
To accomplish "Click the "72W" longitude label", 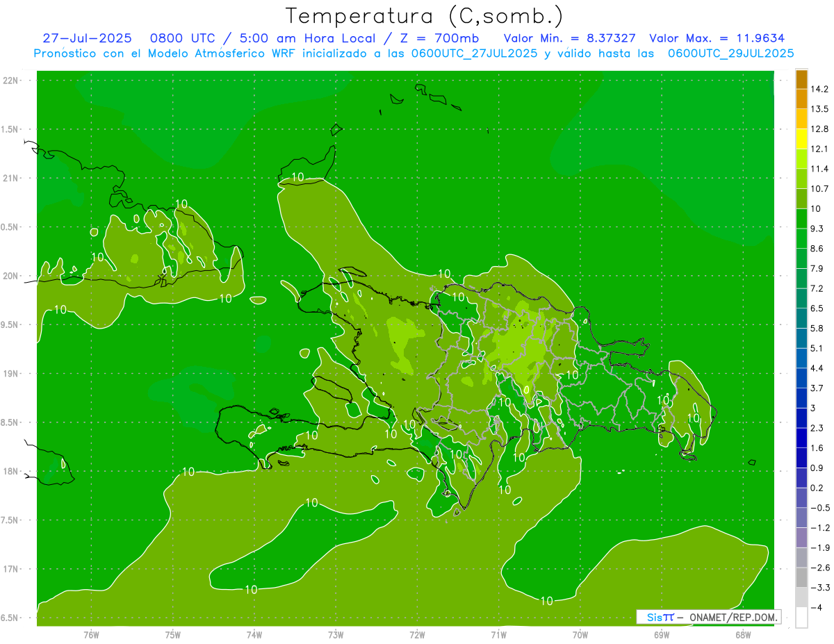I will point(417,634).
